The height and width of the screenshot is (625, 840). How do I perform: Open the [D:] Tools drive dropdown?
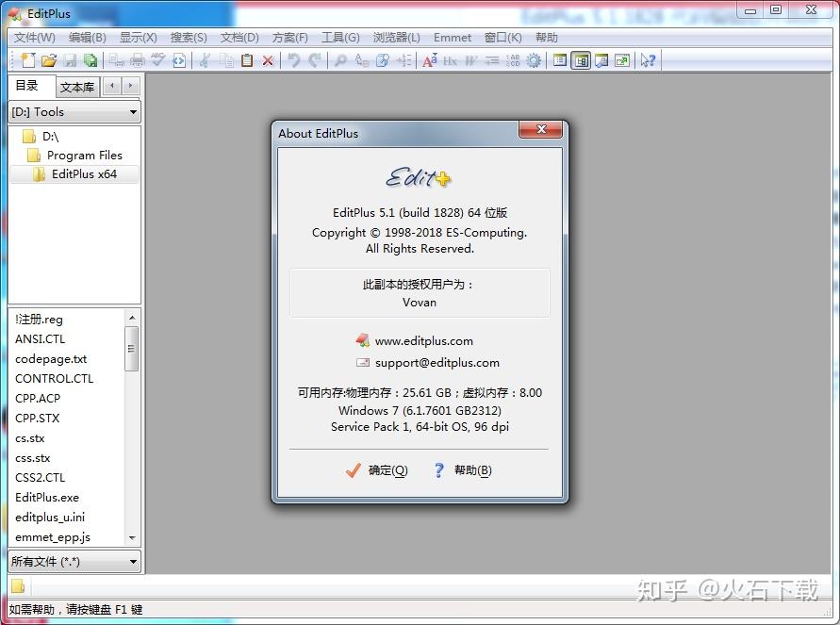[74, 112]
